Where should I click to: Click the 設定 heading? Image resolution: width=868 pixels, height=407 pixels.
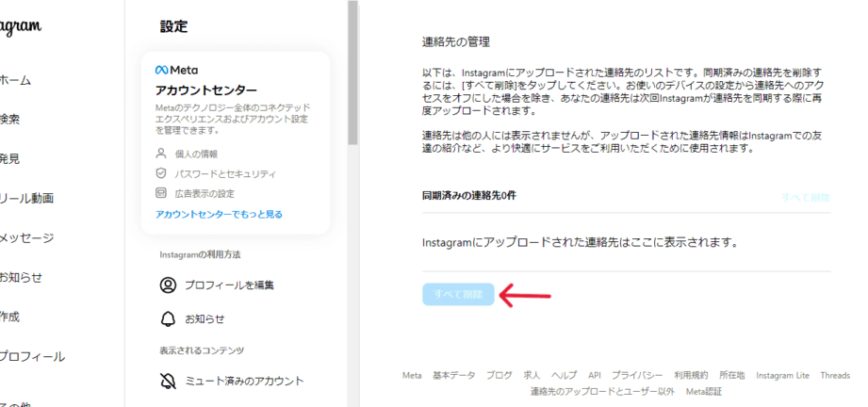173,26
